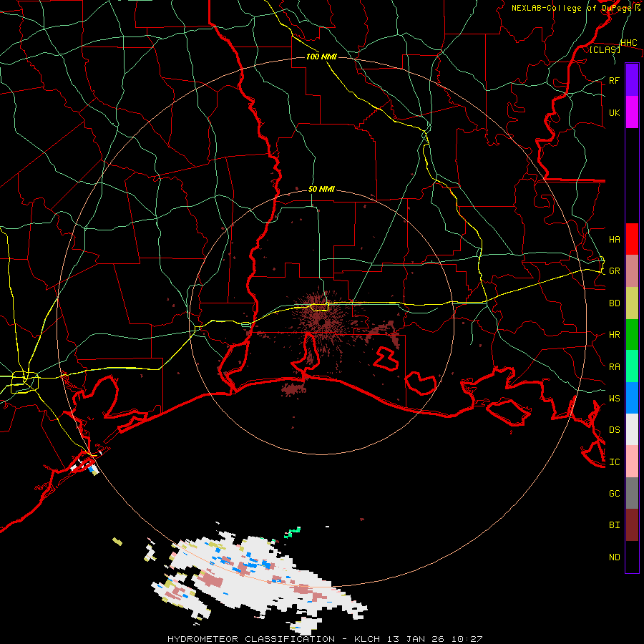Click the RA legend label
Viewport: 644px width, 644px height.
(x=614, y=366)
